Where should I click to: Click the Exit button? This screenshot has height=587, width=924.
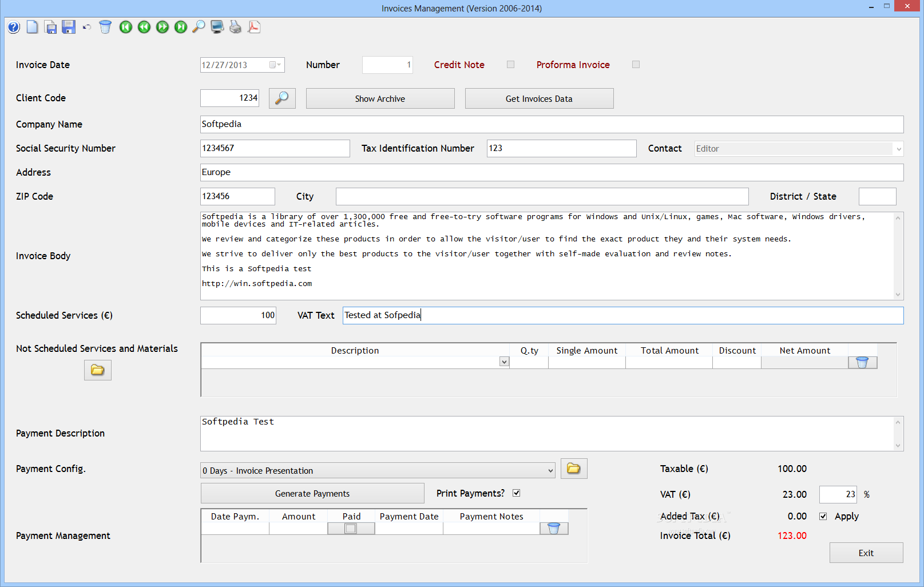point(866,553)
